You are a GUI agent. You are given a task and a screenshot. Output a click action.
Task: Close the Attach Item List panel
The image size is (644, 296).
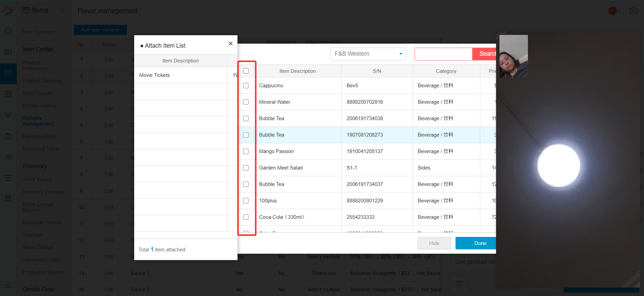click(x=230, y=44)
